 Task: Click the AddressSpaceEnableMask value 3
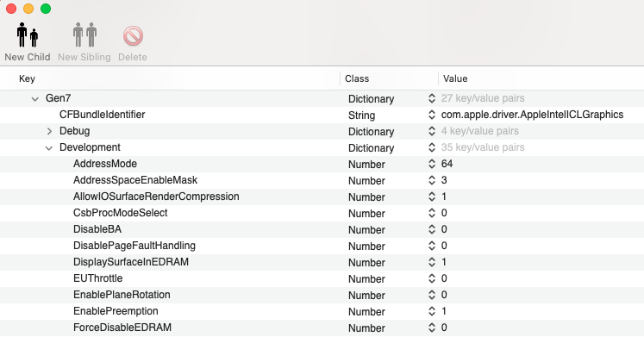(444, 180)
